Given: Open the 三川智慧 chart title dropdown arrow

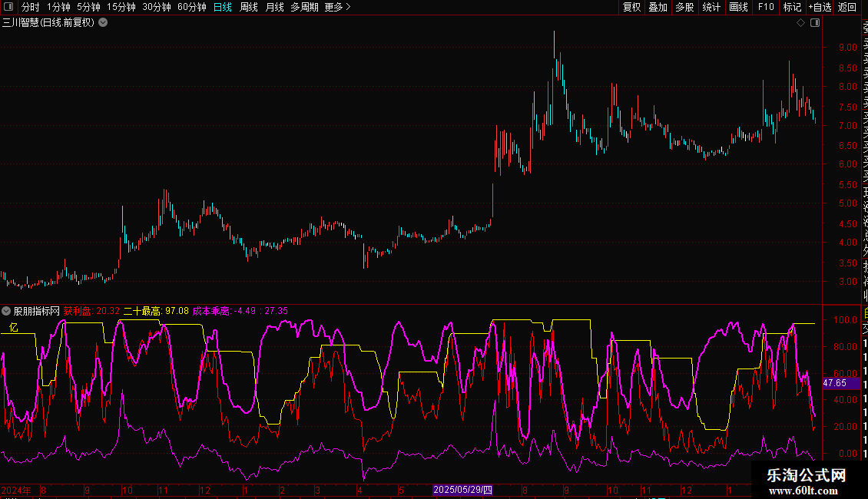Looking at the screenshot, I should point(103,23).
